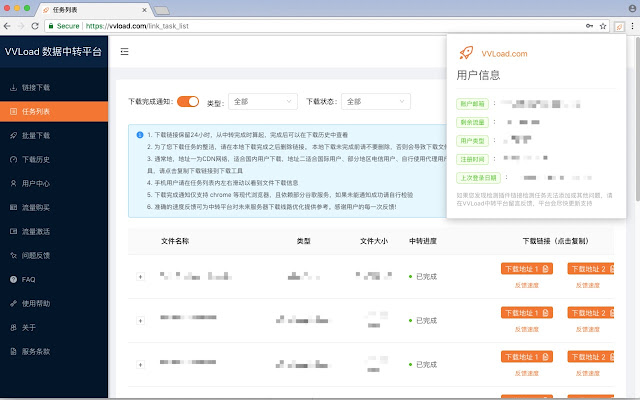Go to 下载历史 in sidebar
The width and height of the screenshot is (640, 400).
54,160
